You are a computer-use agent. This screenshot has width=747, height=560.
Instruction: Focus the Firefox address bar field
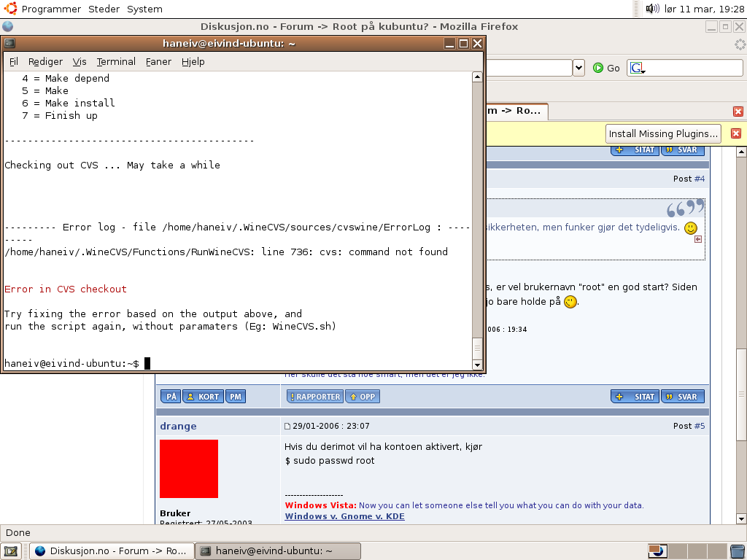[x=528, y=68]
